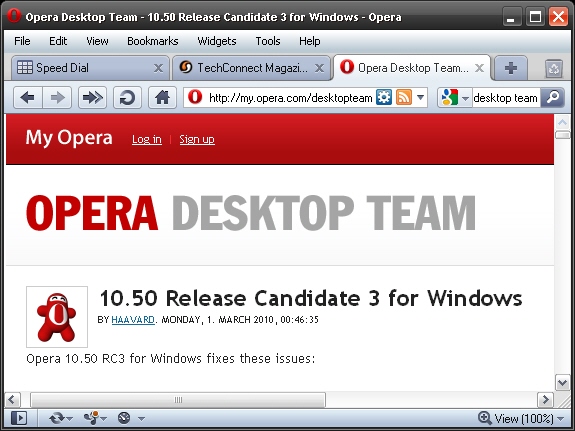Go back using the Back arrow button
The image size is (575, 431).
coord(28,98)
